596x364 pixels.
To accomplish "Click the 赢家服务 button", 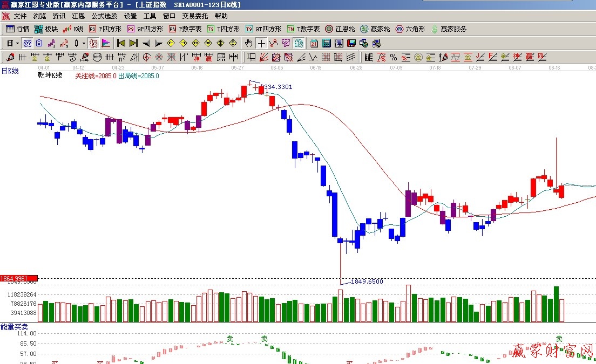I will coord(449,29).
